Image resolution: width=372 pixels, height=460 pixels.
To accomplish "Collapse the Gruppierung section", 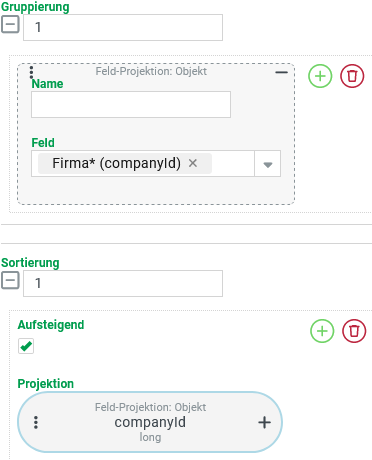I will coord(10,25).
